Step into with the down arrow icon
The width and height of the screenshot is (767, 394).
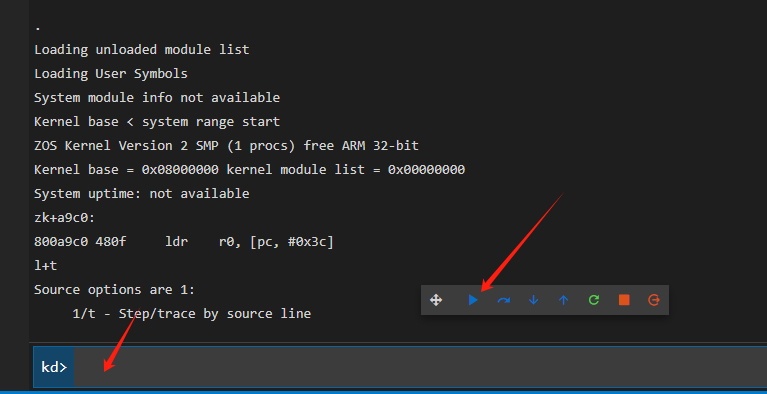534,300
